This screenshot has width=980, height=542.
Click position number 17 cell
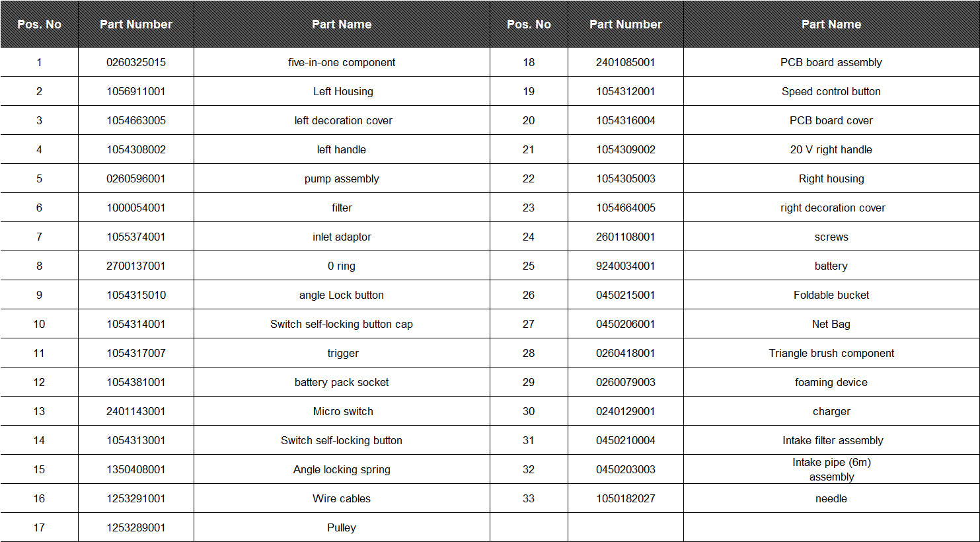(39, 527)
